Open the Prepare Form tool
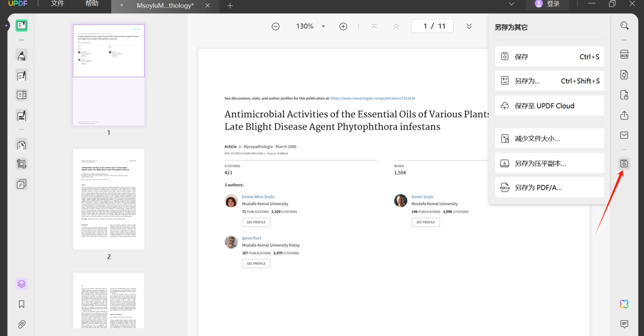The image size is (644, 336). pos(21,95)
